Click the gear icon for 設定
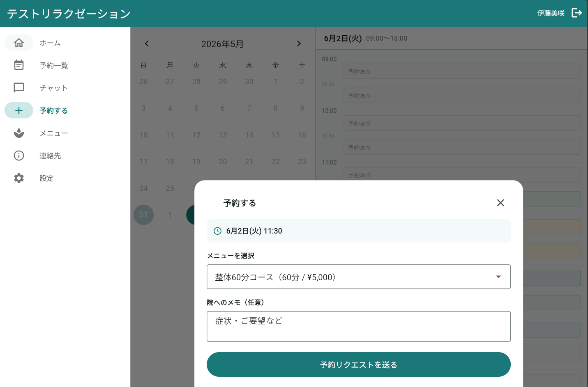 coord(19,178)
